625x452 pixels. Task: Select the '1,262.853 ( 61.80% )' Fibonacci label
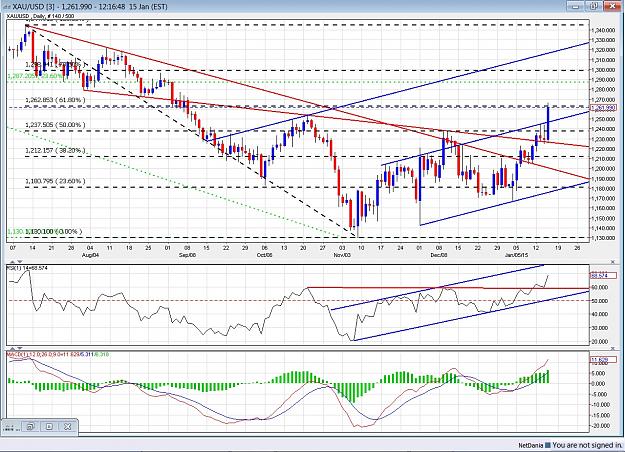pos(55,100)
